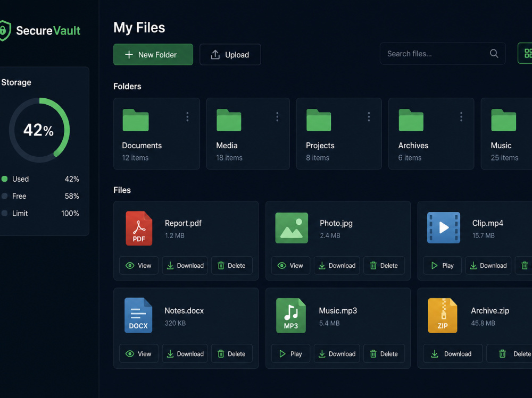
Task: Click the Folders section heading
Action: (127, 87)
